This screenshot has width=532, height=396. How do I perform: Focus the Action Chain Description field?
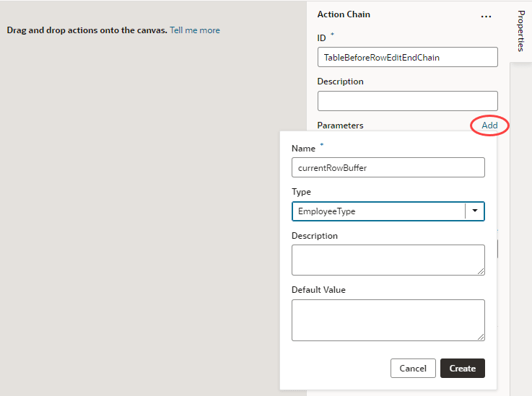[x=407, y=101]
